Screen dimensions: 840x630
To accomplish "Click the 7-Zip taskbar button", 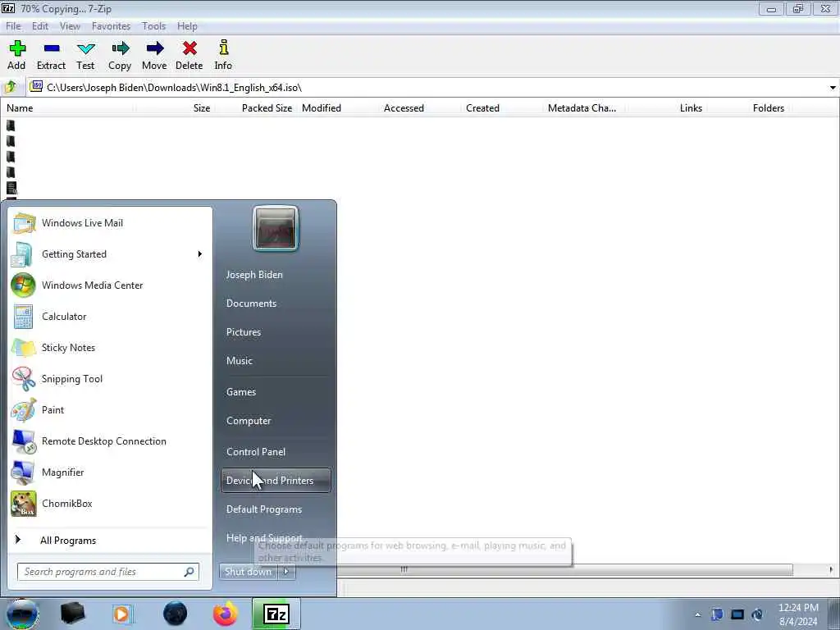I will pyautogui.click(x=276, y=614).
